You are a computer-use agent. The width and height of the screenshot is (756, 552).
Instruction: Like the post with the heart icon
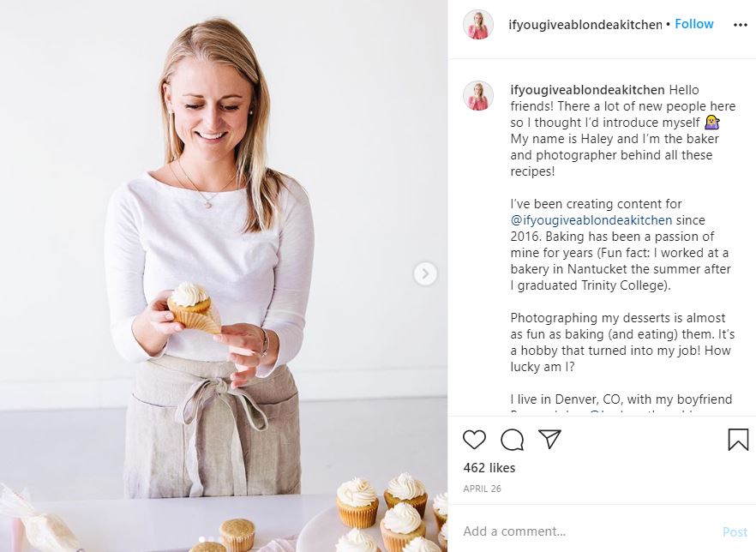(474, 440)
